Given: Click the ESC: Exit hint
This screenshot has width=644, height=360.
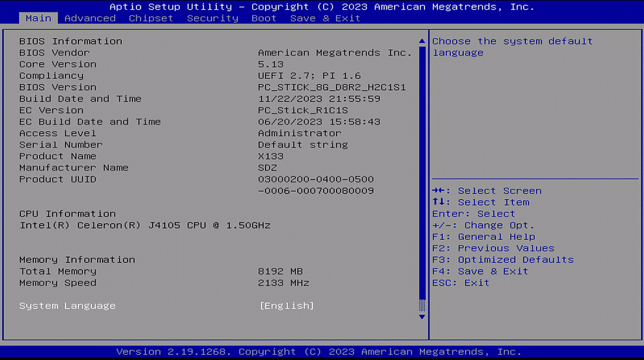Looking at the screenshot, I should tap(460, 283).
